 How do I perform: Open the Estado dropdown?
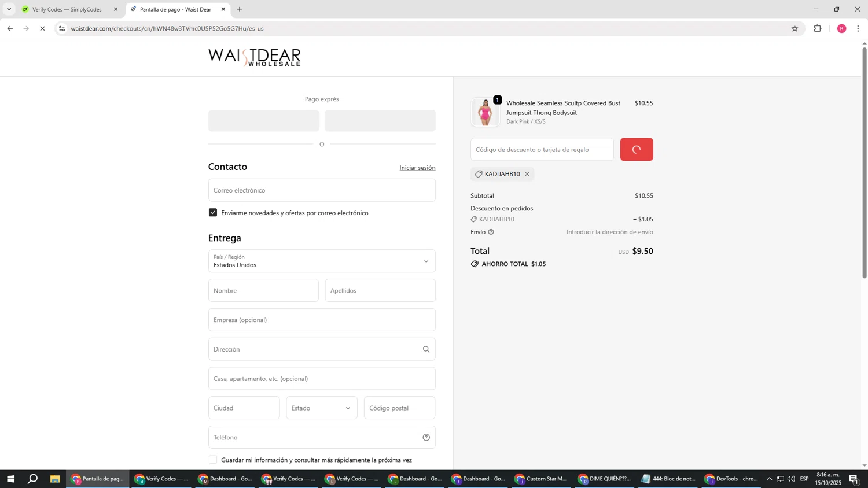pos(322,408)
